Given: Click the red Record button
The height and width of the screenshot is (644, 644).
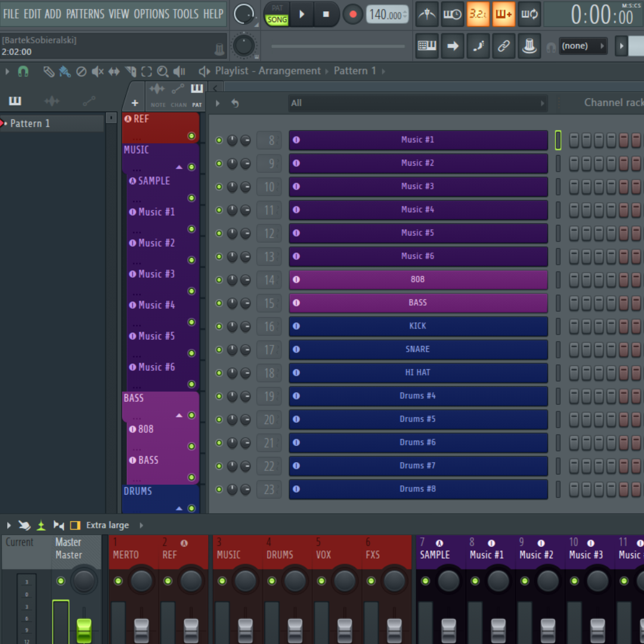Looking at the screenshot, I should [352, 14].
